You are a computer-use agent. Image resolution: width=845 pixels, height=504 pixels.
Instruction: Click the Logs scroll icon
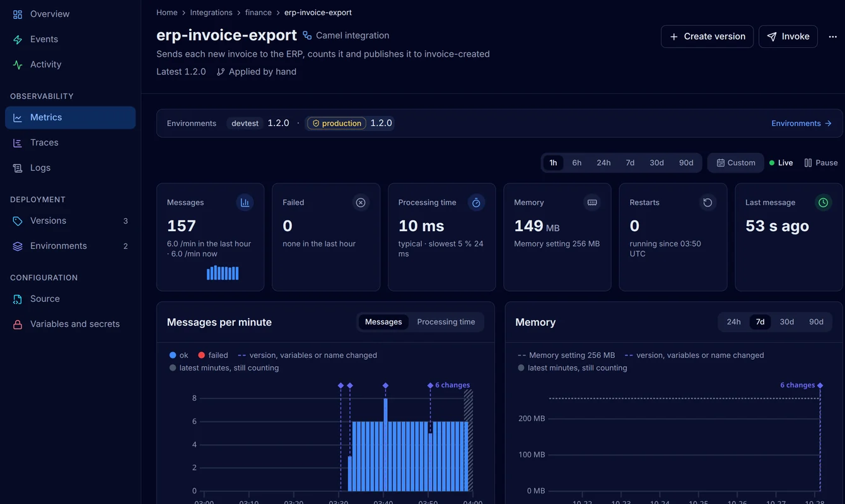click(18, 168)
